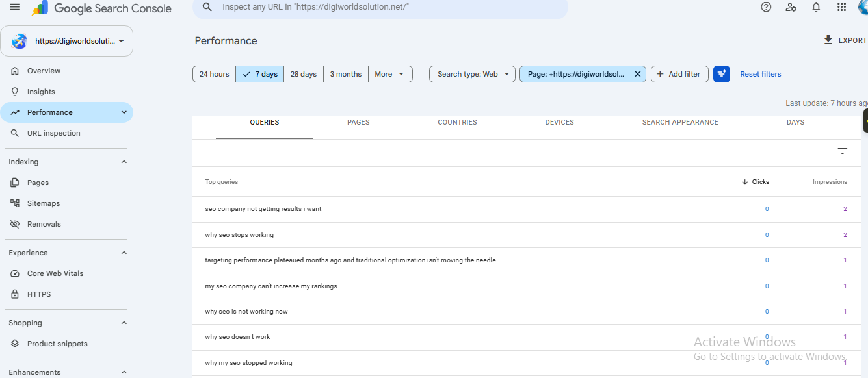
Task: Open the Insights sidebar item
Action: coord(67,92)
